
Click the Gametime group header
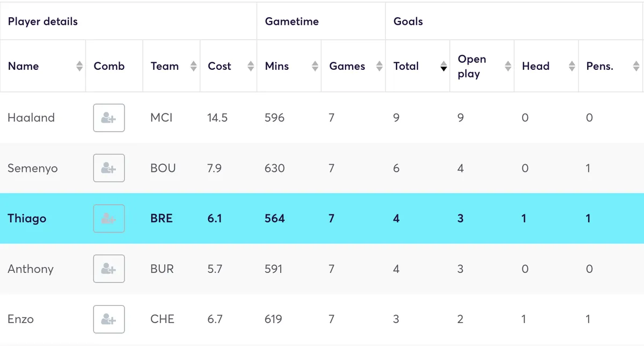(x=292, y=21)
